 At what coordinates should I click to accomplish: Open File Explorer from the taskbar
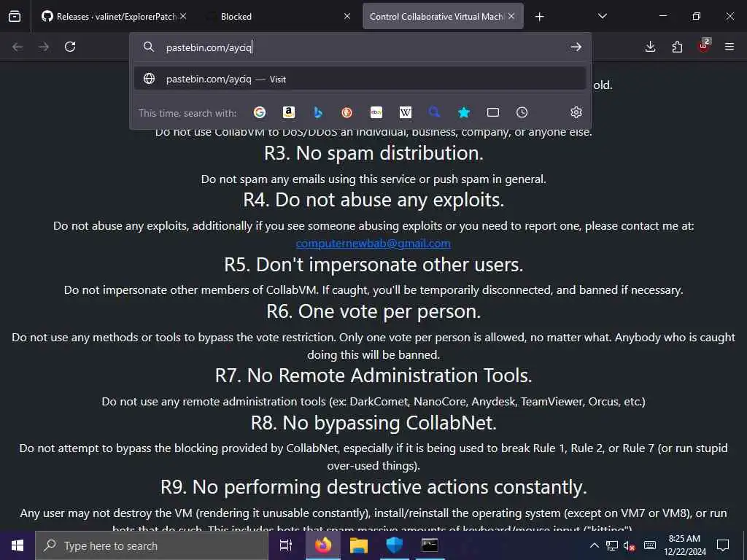click(358, 545)
